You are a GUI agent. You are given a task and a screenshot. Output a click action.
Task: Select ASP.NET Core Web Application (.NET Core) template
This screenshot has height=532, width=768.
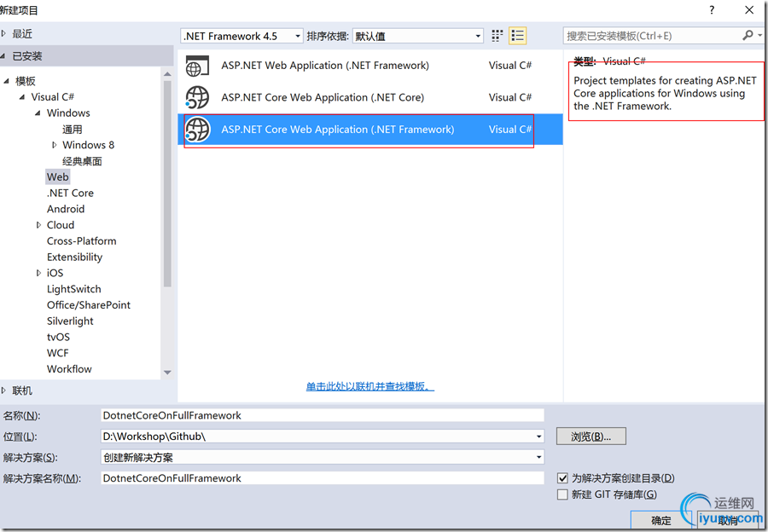click(370, 97)
